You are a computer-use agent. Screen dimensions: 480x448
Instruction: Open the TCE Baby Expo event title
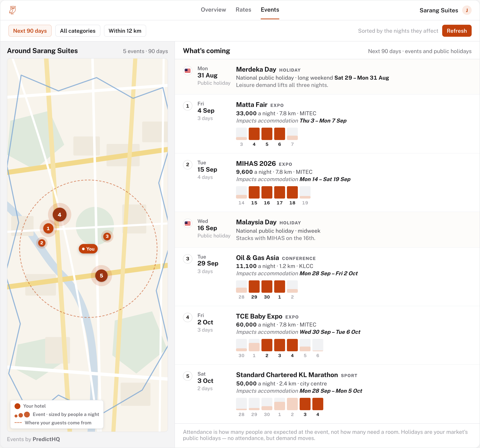point(259,316)
